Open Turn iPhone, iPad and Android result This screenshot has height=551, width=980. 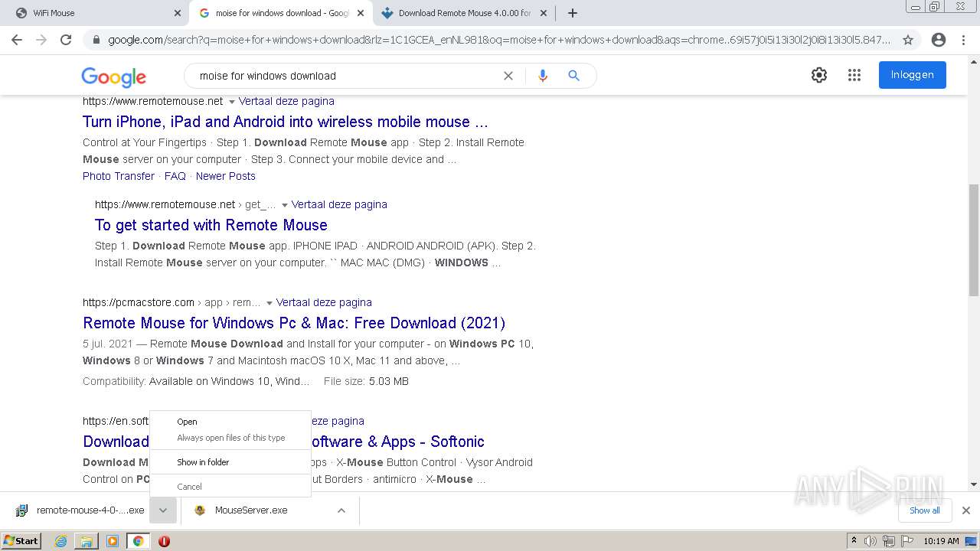tap(286, 122)
